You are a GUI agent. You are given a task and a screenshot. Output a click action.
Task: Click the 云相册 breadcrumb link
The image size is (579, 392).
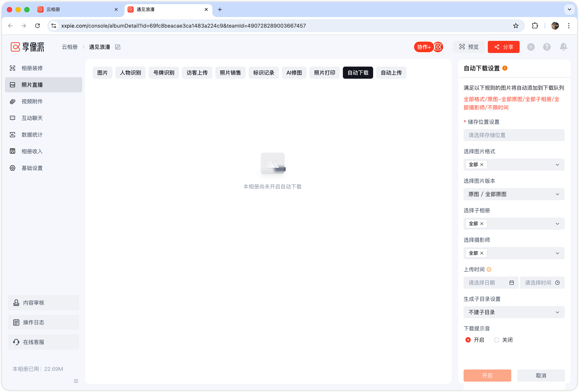70,47
